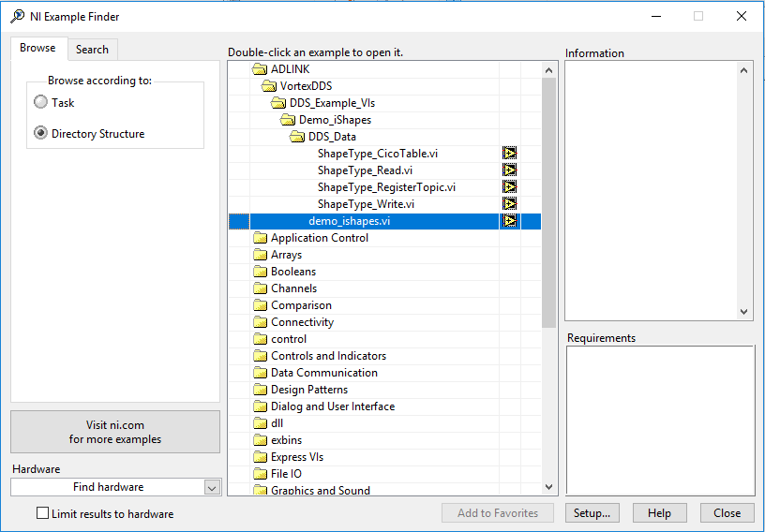Select ShapeType_Write.vi in the list
Screen dimensions: 765x532
[384, 204]
